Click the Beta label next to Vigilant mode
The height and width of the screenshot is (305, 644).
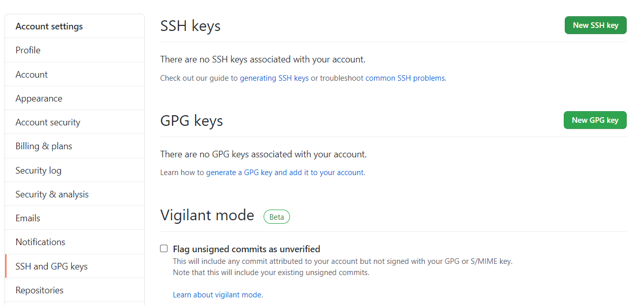click(277, 217)
